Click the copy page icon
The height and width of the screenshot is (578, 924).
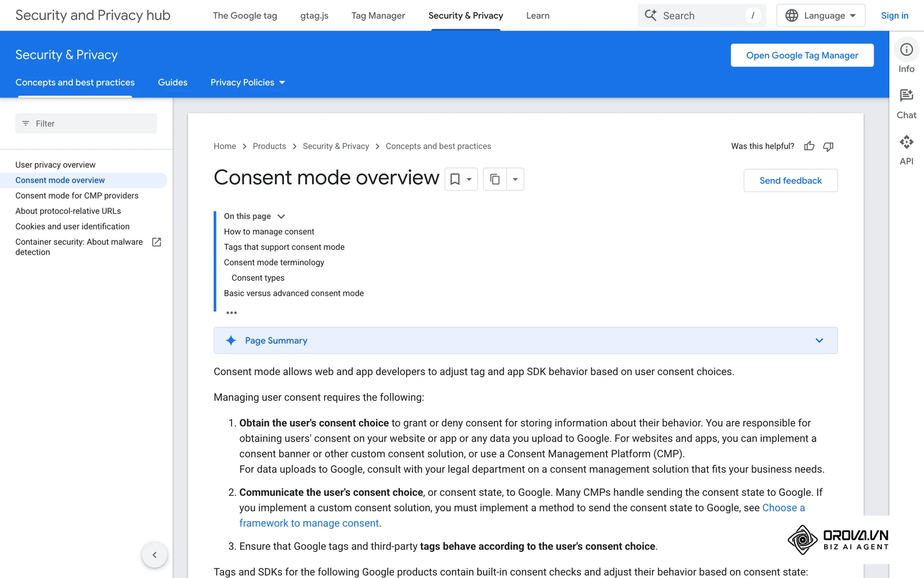tap(495, 179)
